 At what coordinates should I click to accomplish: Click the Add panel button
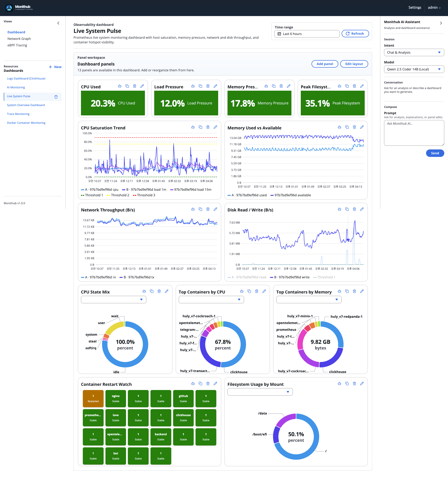[325, 64]
